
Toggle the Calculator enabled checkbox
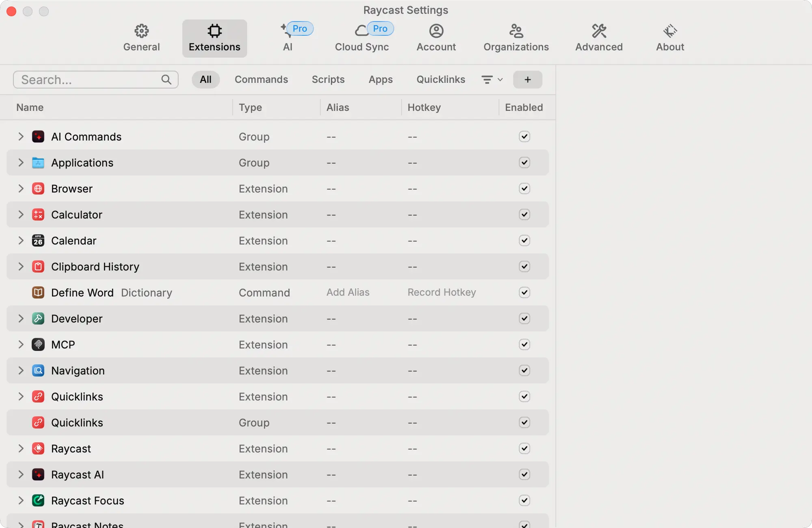[525, 214]
